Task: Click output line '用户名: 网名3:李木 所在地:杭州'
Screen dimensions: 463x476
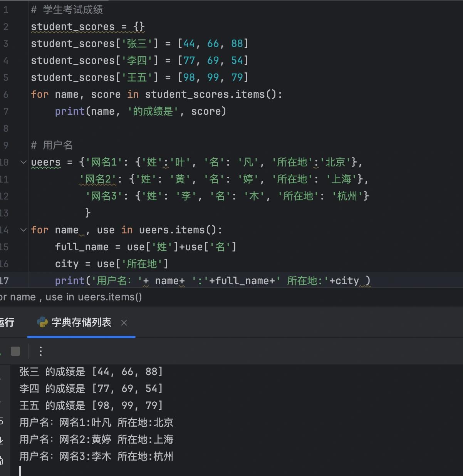Action: coord(96,456)
